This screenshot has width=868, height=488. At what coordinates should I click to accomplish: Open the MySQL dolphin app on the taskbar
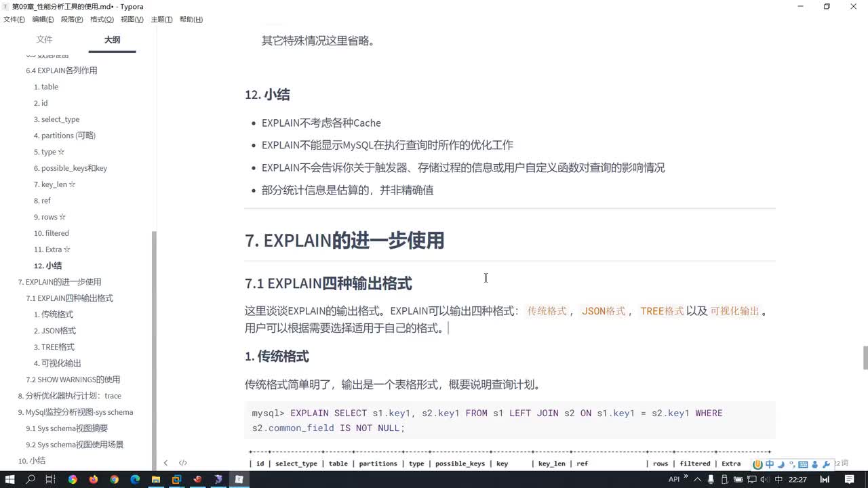click(218, 479)
